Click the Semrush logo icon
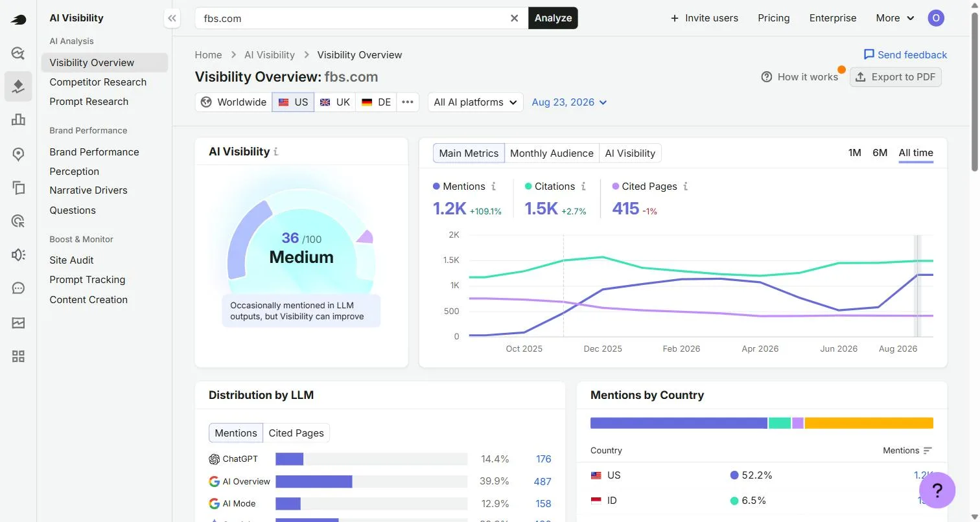Screen dimensions: 980x522 coord(18,19)
